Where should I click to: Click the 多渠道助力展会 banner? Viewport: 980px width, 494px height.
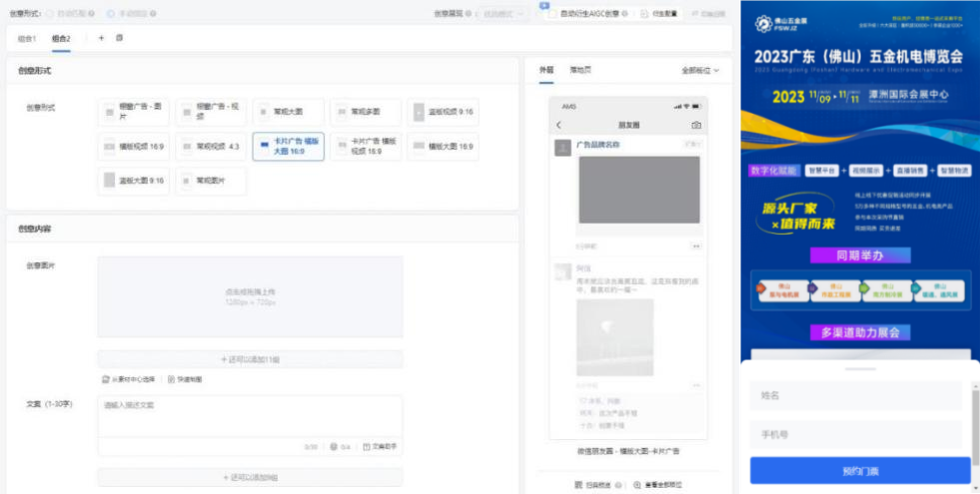tap(861, 332)
